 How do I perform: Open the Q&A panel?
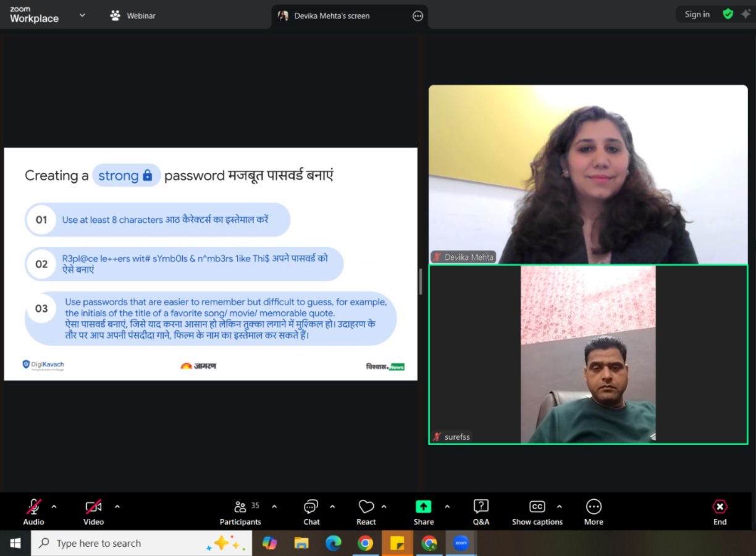[x=481, y=513]
